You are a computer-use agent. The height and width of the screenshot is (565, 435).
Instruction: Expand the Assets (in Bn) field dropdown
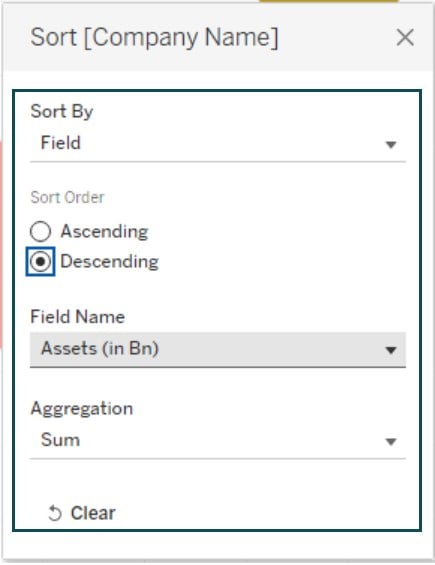click(x=218, y=350)
